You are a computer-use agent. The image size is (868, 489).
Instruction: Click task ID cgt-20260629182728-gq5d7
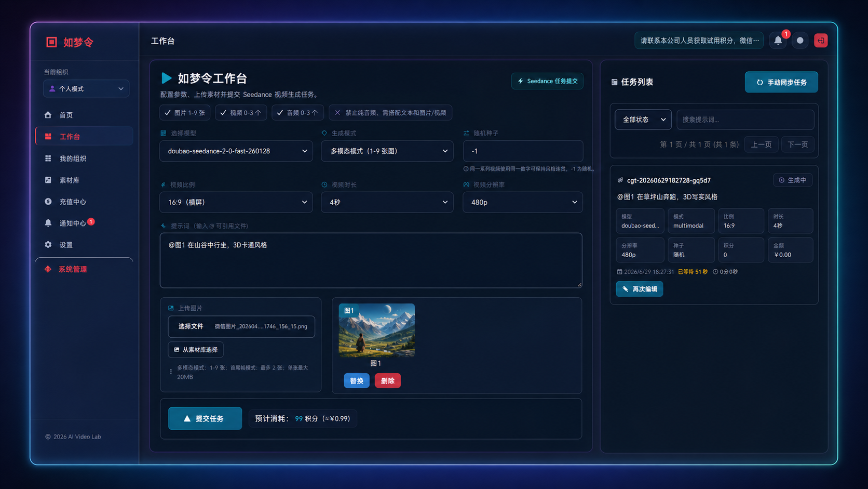point(669,180)
